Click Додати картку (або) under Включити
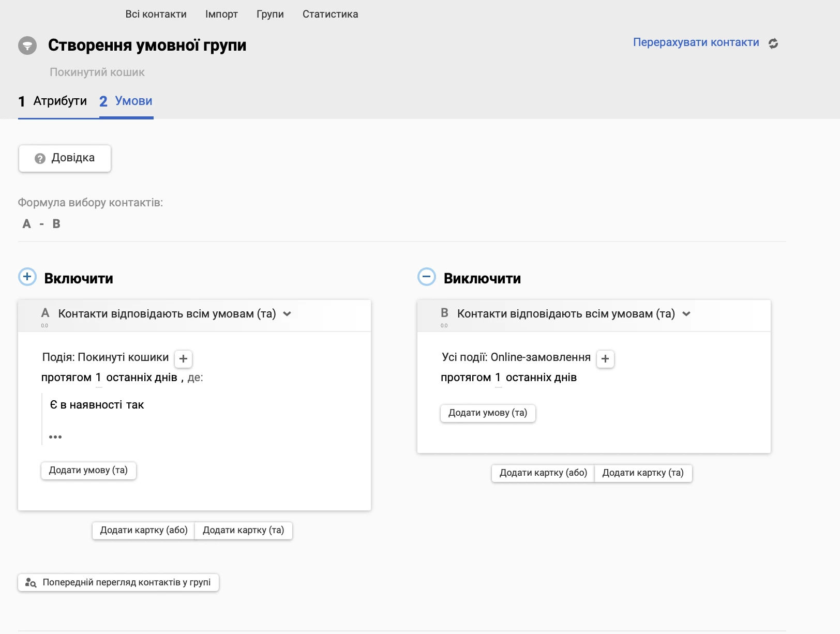 pos(144,531)
